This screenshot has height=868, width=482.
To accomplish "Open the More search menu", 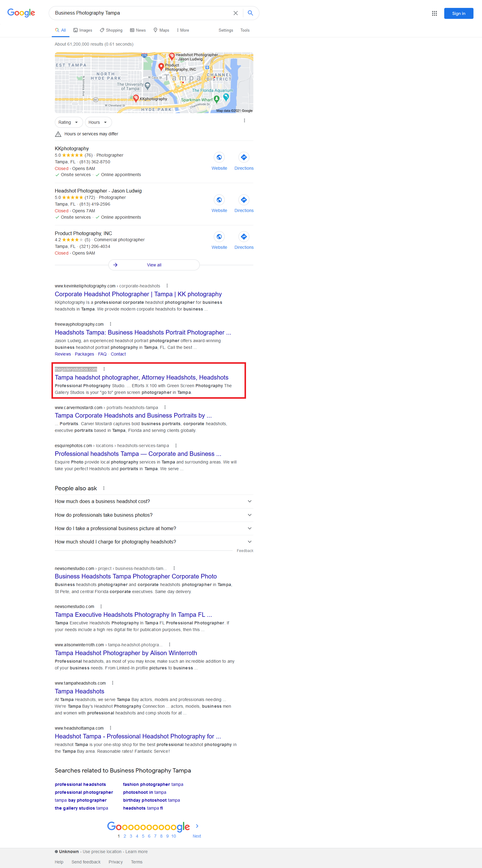I will pos(183,30).
